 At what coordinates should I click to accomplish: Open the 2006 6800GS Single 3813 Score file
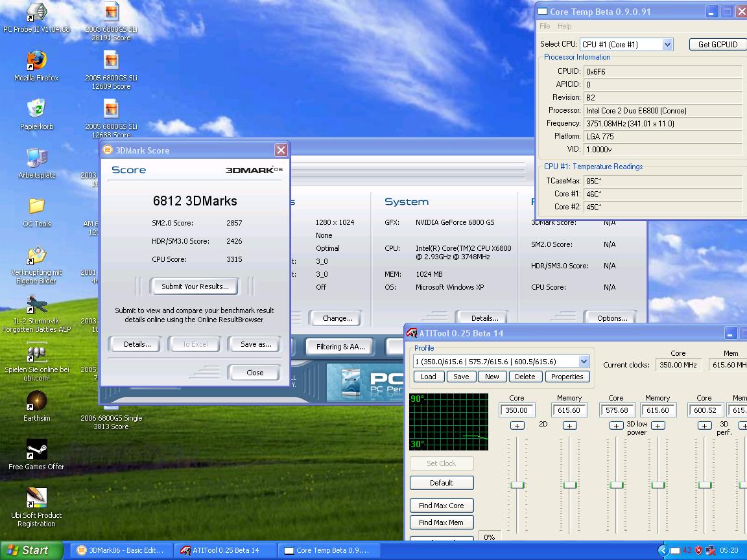(111, 417)
